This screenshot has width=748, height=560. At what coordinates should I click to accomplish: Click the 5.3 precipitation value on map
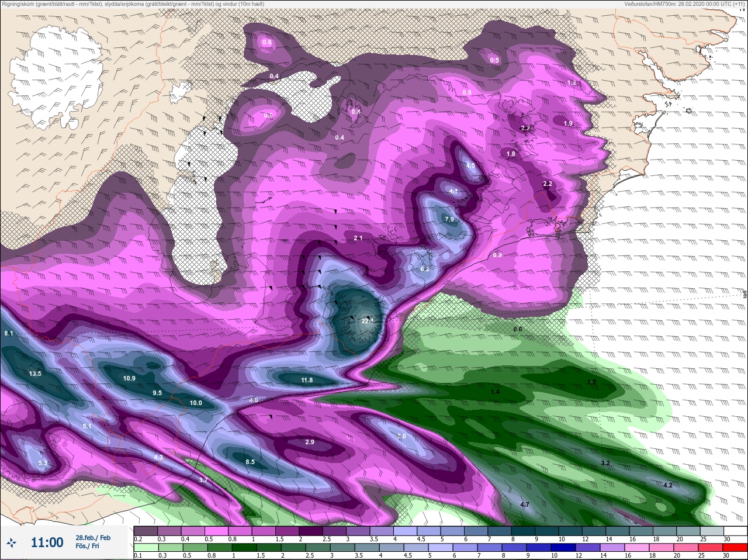click(x=43, y=463)
